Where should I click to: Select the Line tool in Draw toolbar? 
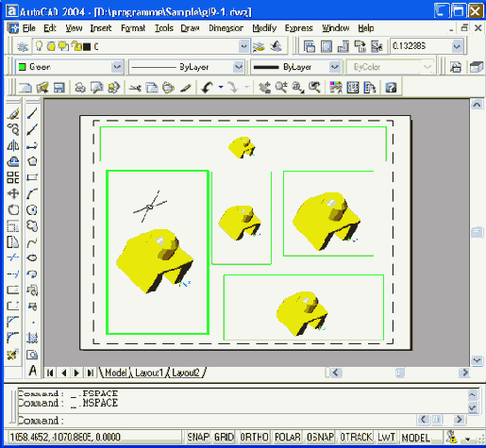[32, 113]
